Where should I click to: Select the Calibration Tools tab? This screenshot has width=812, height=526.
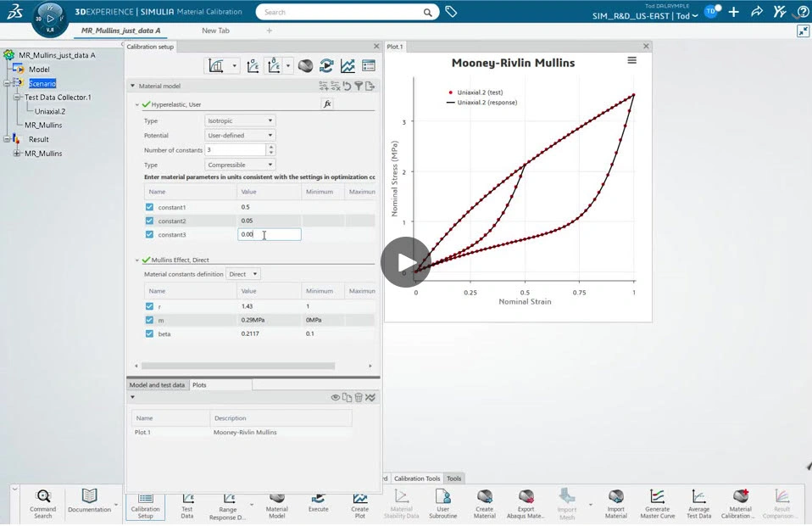tap(417, 478)
